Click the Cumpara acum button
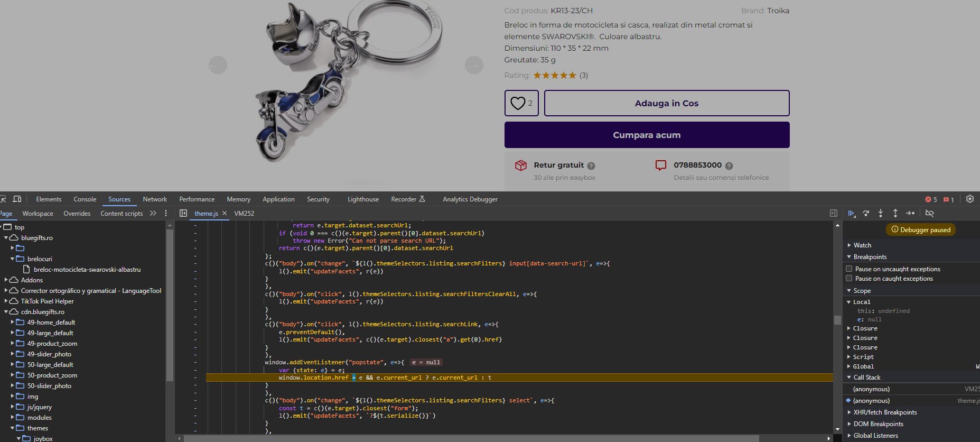This screenshot has width=980, height=442. [x=647, y=135]
